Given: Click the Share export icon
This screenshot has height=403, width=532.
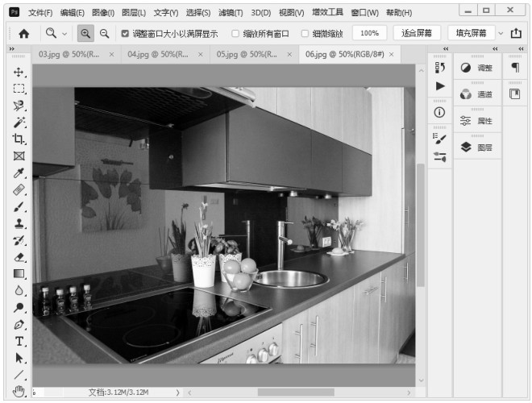Looking at the screenshot, I should [x=516, y=33].
